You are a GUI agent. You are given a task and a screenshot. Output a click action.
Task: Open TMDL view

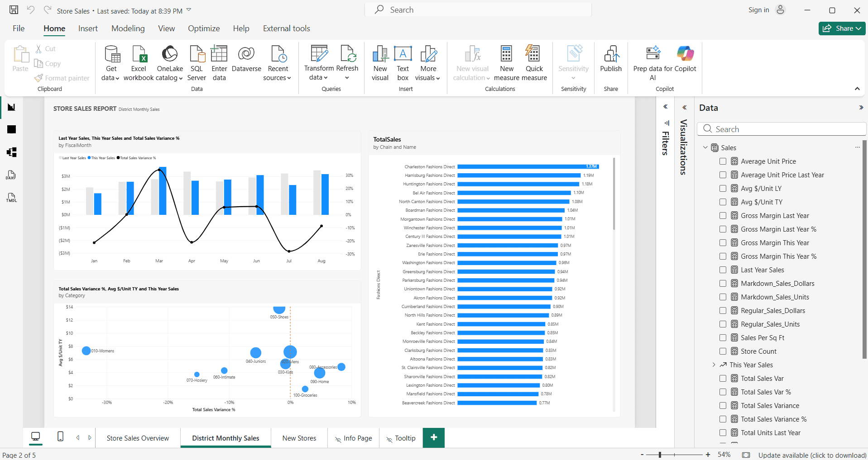pyautogui.click(x=12, y=198)
